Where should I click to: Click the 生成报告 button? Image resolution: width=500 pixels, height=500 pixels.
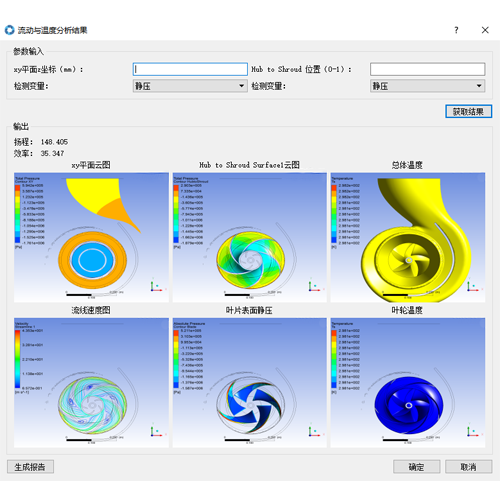[x=30, y=467]
